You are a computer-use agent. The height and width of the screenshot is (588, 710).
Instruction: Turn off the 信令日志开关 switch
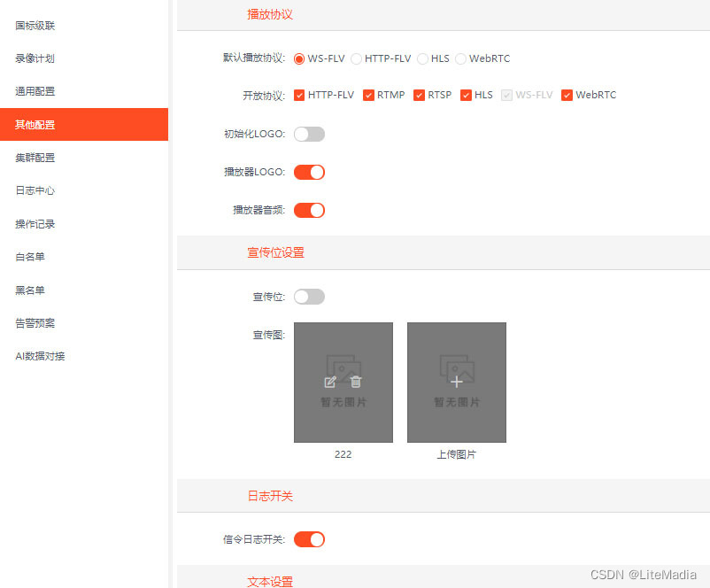tap(309, 539)
